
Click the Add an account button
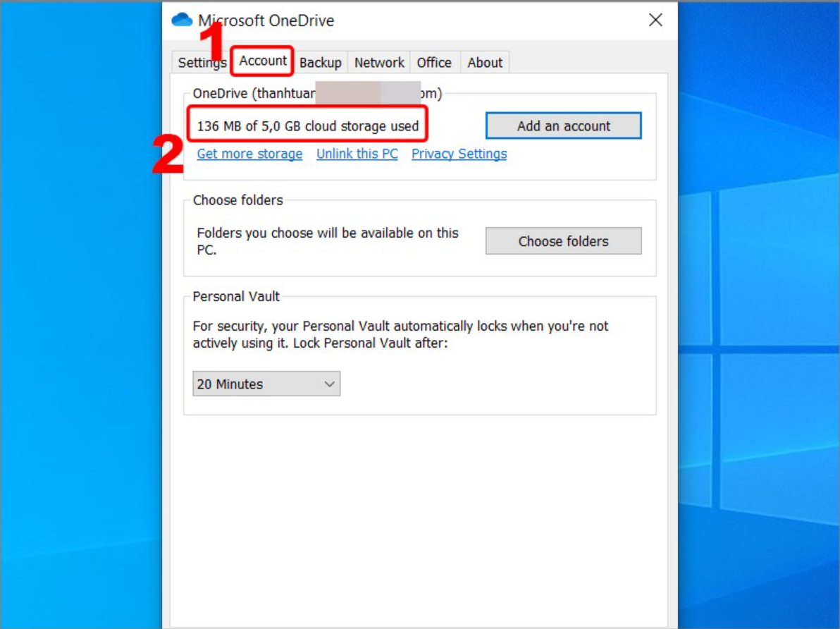564,126
